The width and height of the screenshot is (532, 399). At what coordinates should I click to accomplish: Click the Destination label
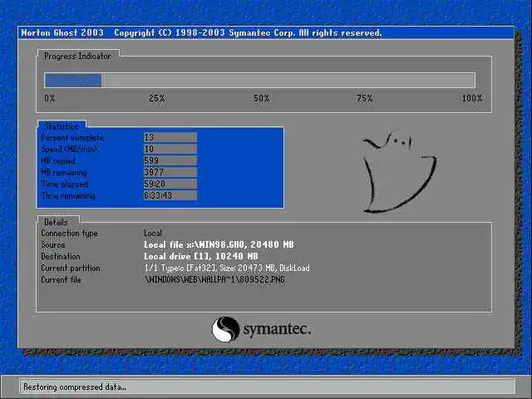coord(61,257)
